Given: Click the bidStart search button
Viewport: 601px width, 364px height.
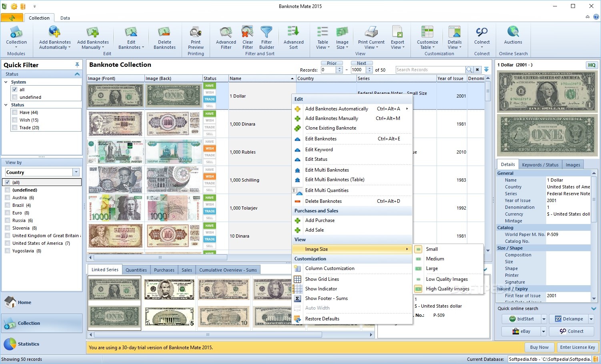Looking at the screenshot, I should 521,319.
